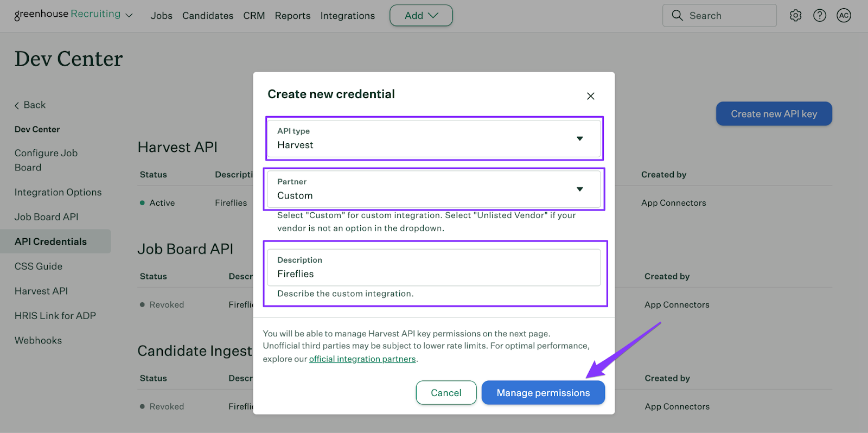868x433 pixels.
Task: Click the Manage permissions button
Action: (x=543, y=392)
